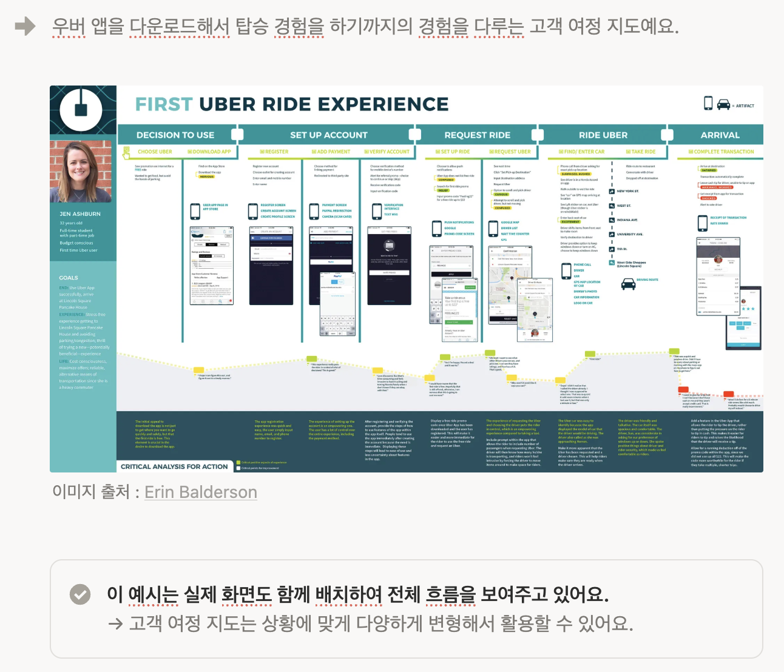Click the 'CRITICAL ANALYSIS FOR ACTION' label

coord(174,466)
